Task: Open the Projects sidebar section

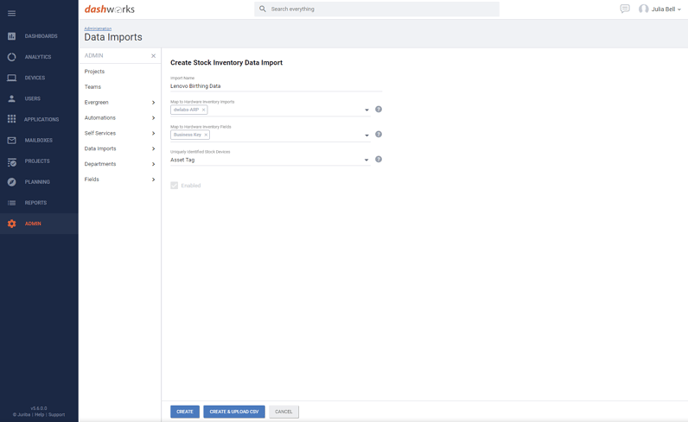Action: (39, 161)
